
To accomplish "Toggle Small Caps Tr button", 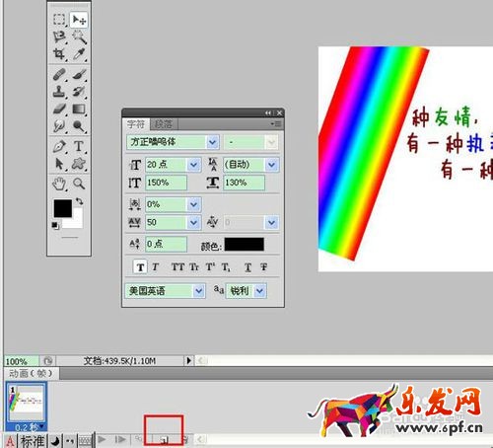I will pyautogui.click(x=194, y=267).
